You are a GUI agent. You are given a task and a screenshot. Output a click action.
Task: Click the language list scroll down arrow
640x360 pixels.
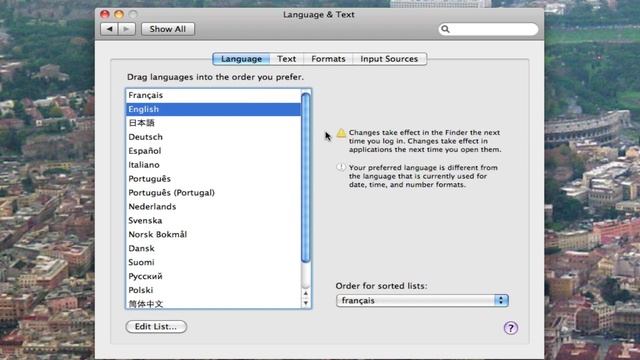(x=306, y=303)
